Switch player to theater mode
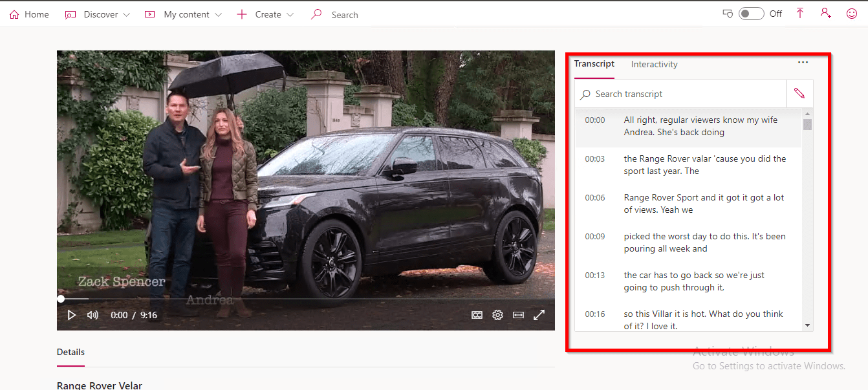868x390 pixels. 518,315
